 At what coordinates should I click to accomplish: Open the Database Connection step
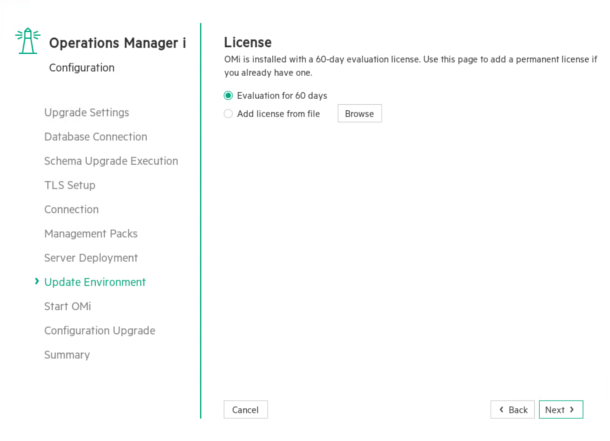(x=96, y=136)
